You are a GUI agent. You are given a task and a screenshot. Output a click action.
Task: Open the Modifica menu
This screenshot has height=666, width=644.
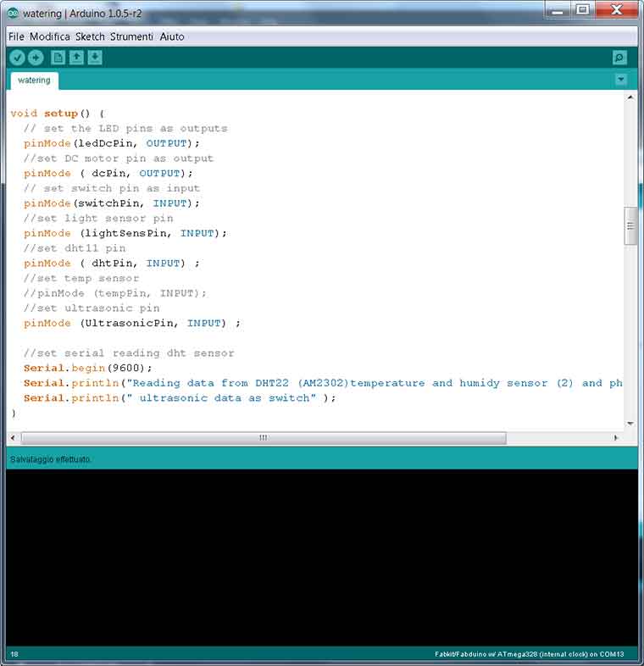click(x=50, y=36)
